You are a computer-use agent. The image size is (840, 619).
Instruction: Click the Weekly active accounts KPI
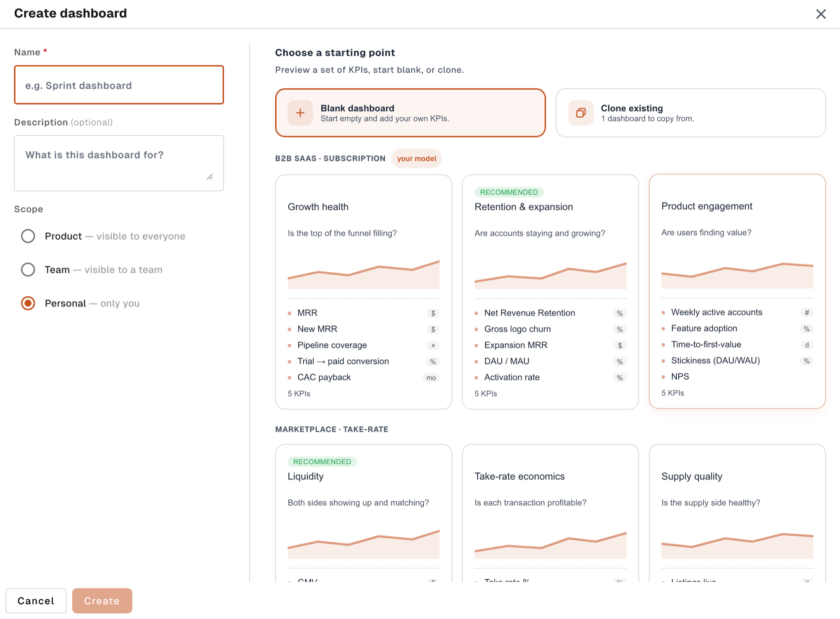pyautogui.click(x=737, y=312)
